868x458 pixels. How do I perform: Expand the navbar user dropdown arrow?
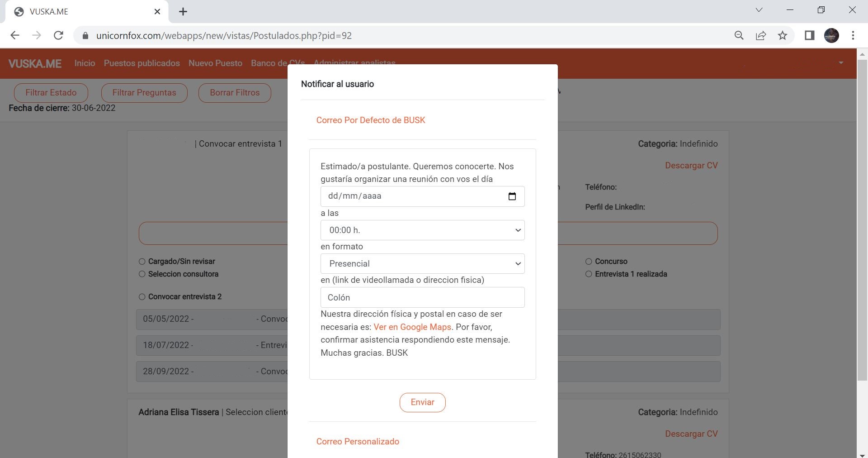click(x=841, y=63)
